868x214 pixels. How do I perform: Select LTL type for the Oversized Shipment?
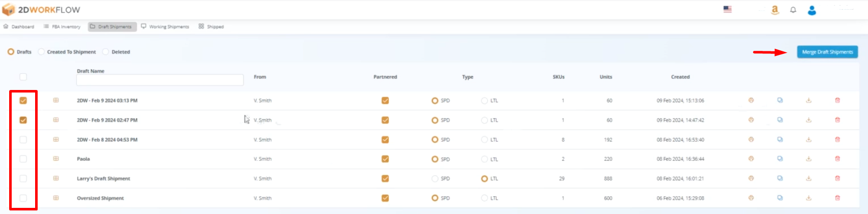[x=484, y=198]
